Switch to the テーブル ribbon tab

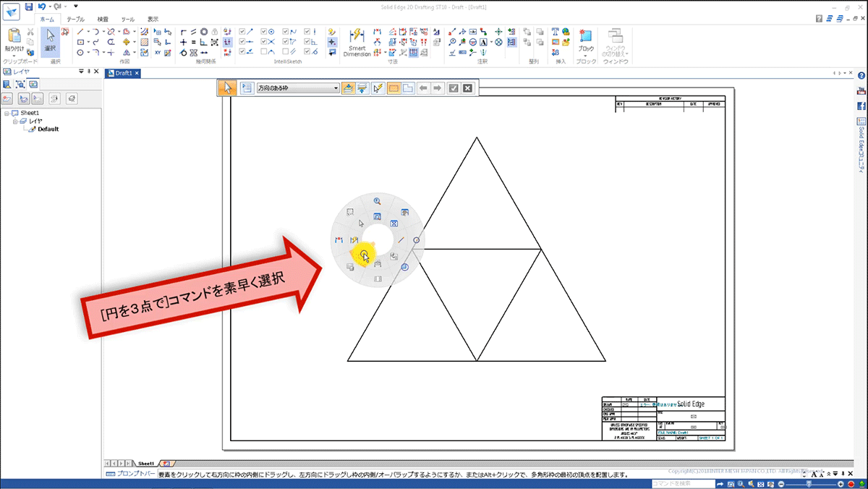click(x=75, y=20)
